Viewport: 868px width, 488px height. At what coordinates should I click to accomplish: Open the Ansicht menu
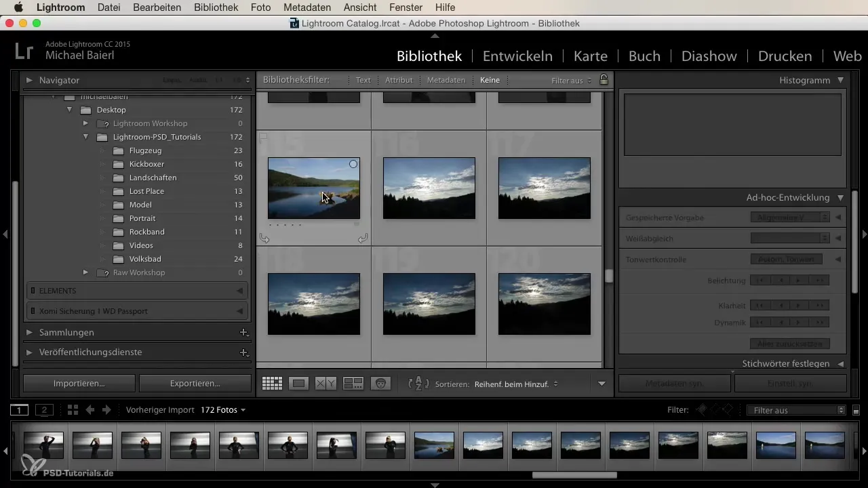pyautogui.click(x=361, y=7)
